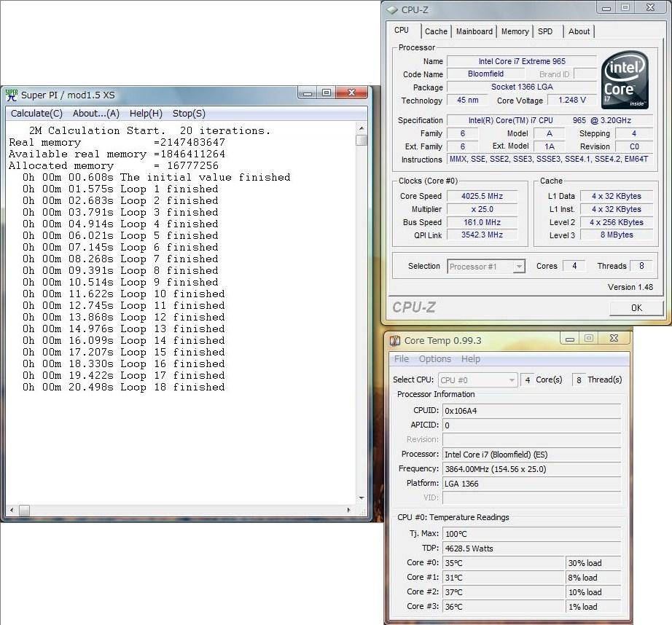672x625 pixels.
Task: Minimize the CPU-Z window
Action: tap(608, 8)
